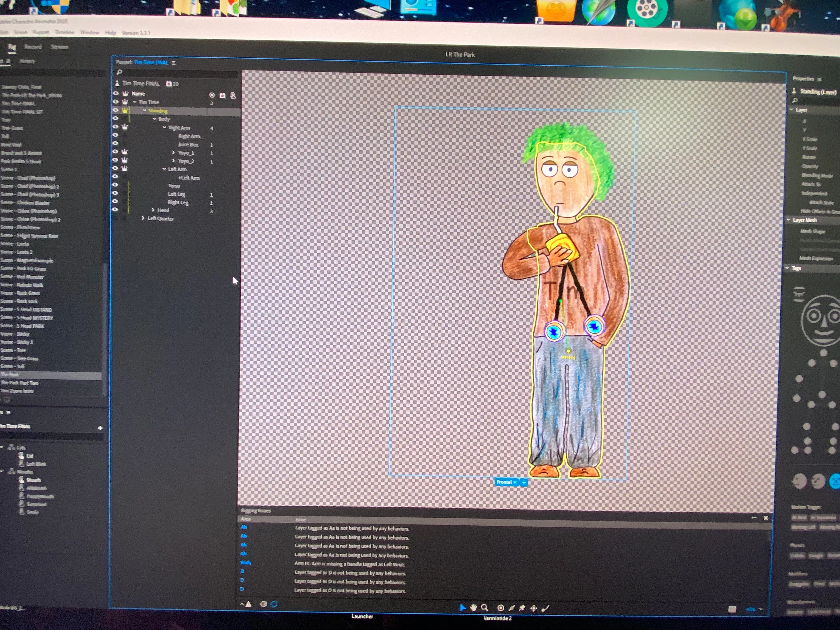The width and height of the screenshot is (840, 630).
Task: Click the plus button beside Frontal view
Action: coord(524,482)
